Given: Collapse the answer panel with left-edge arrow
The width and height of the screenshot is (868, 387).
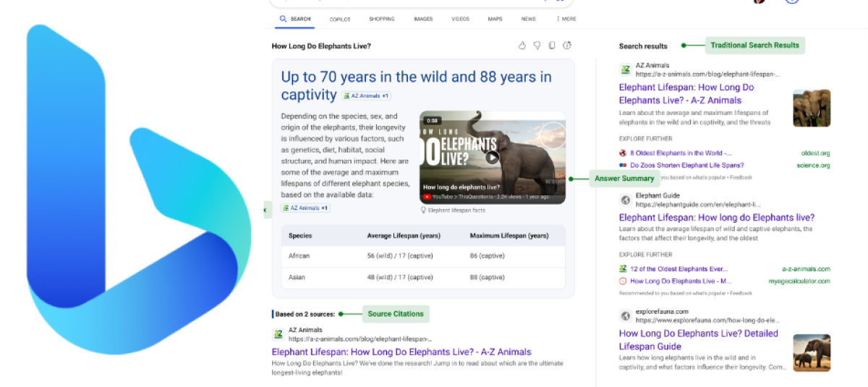Looking at the screenshot, I should [265, 210].
